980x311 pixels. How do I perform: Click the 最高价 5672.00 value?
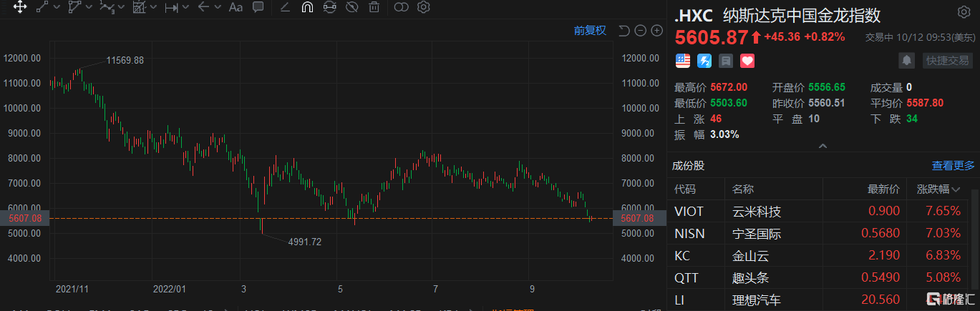pyautogui.click(x=727, y=87)
